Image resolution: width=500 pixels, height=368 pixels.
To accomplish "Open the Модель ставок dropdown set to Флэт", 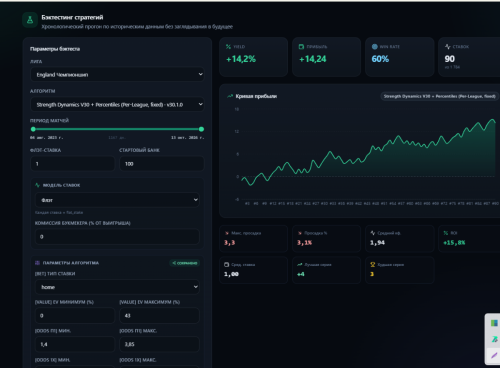I will tap(117, 200).
